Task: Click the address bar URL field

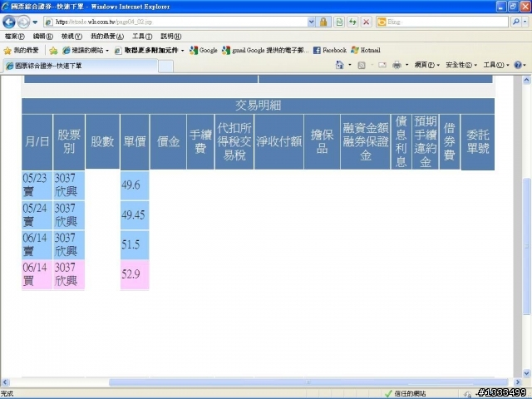Action: (175, 22)
